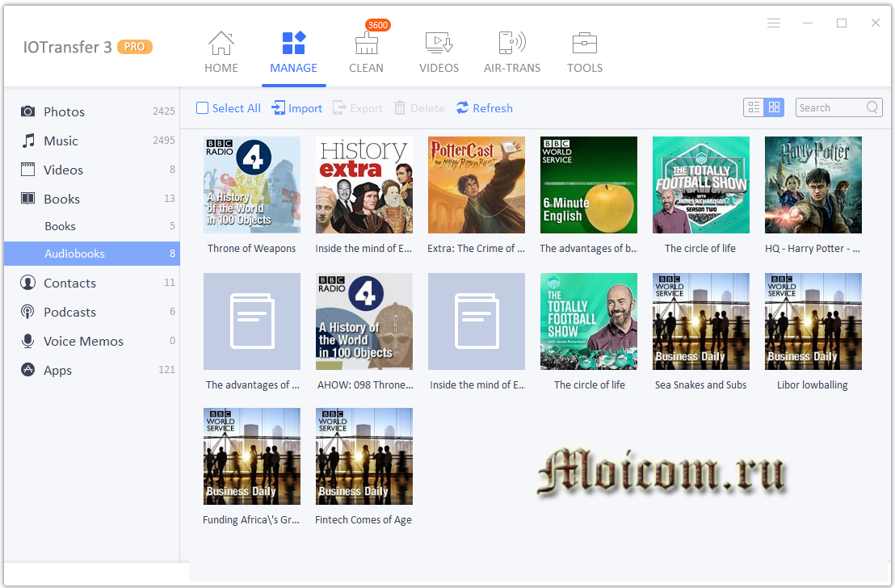Open the AIR-TRANS wireless transfer icon
The image size is (895, 588).
coord(512,44)
